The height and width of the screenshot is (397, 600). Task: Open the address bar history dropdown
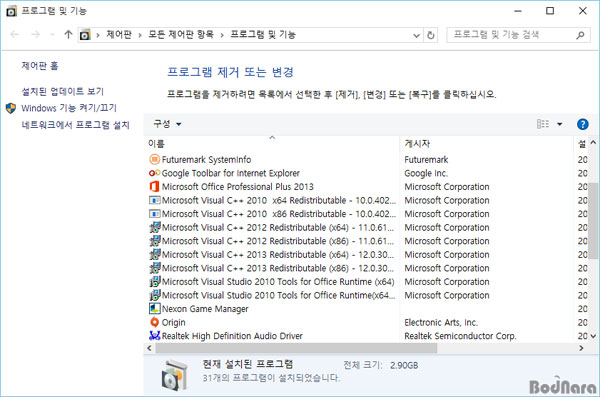(416, 35)
